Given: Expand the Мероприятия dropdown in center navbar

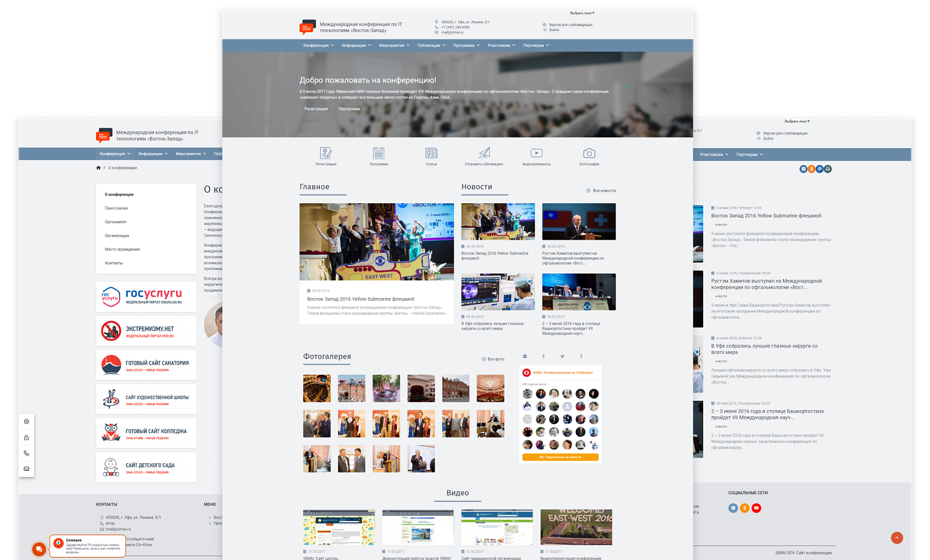Looking at the screenshot, I should [x=394, y=45].
